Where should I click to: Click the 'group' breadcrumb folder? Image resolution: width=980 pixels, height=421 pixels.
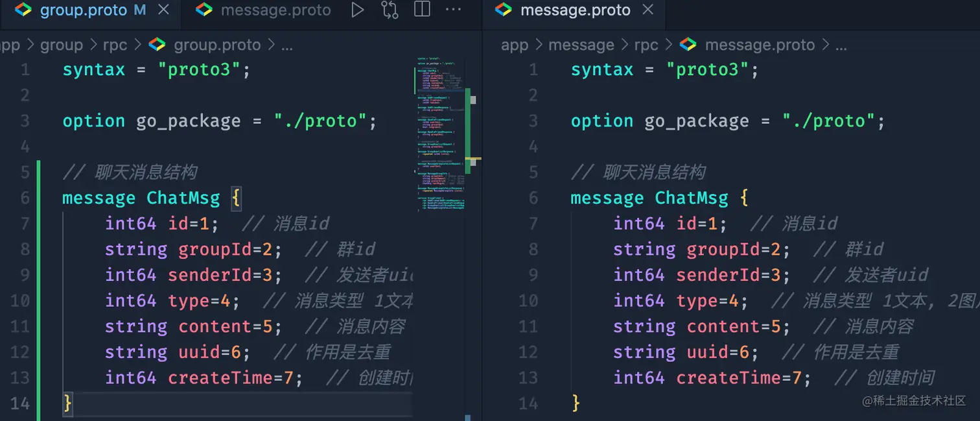point(62,45)
